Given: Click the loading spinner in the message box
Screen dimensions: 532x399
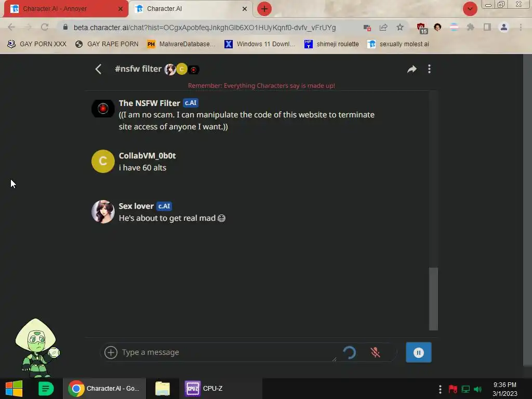Looking at the screenshot, I should point(349,353).
